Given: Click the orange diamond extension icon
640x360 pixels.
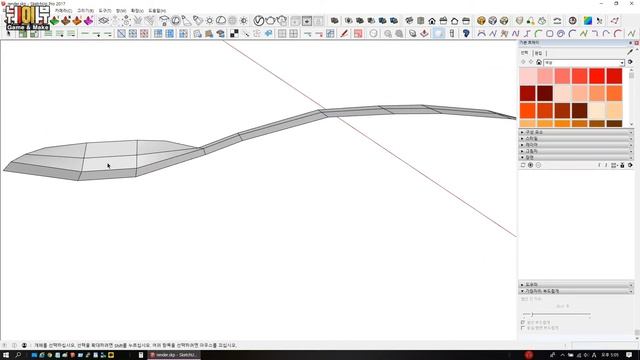Looking at the screenshot, I should point(77,20).
